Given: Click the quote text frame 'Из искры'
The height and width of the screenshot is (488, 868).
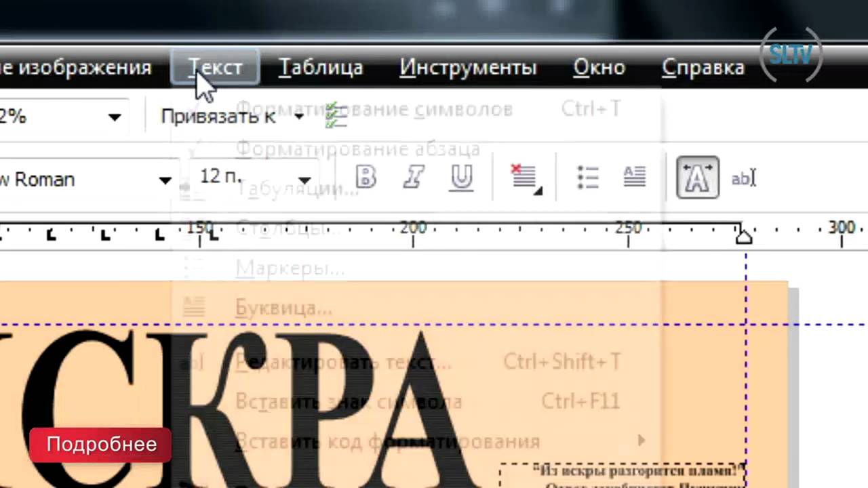Looking at the screenshot, I should (623, 476).
